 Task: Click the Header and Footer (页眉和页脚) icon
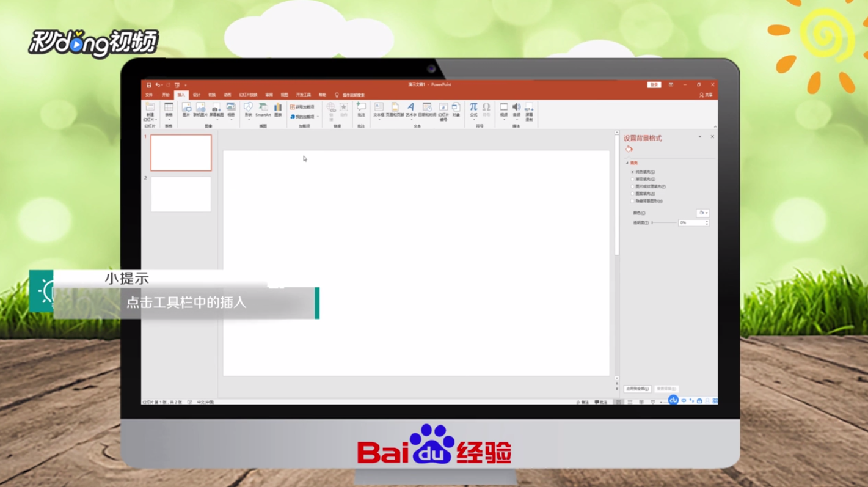(395, 107)
